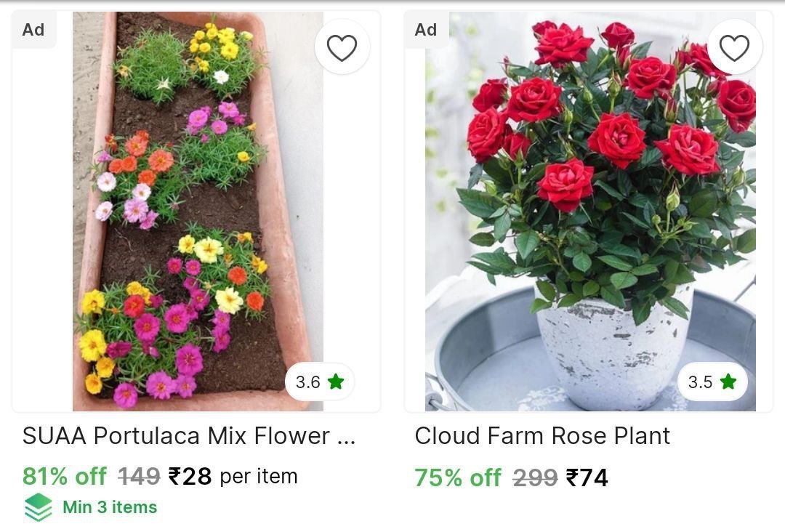
Task: Click the Min 3 items text
Action: pyautogui.click(x=110, y=507)
